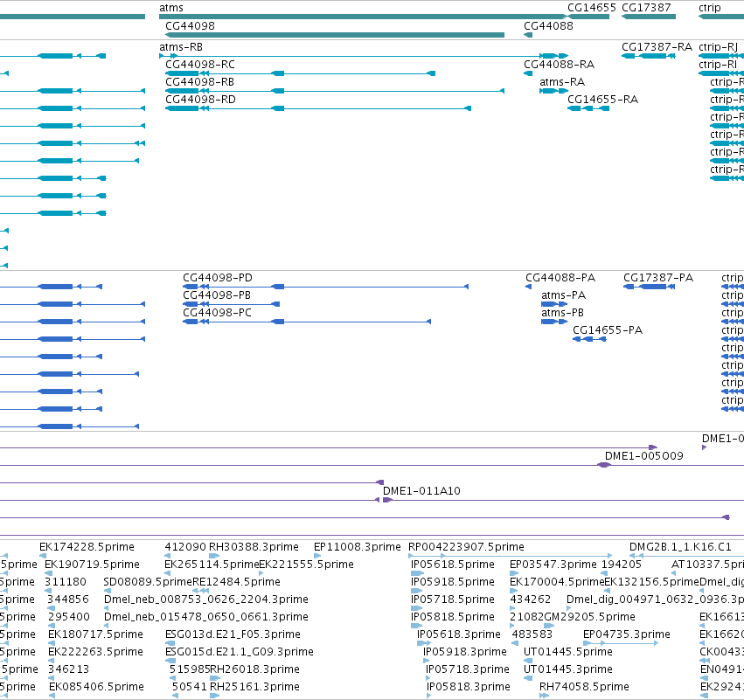The width and height of the screenshot is (744, 700).
Task: Click the EP11008.3prime EST label
Action: pos(358,547)
